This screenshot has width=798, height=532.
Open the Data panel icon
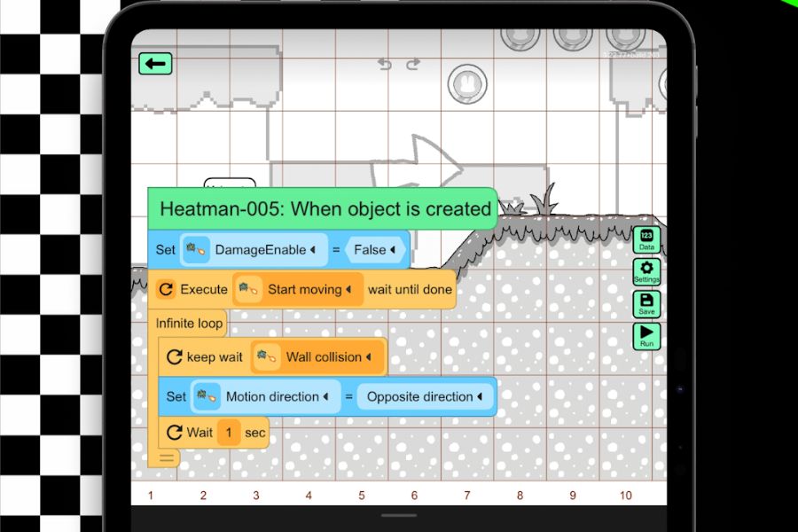point(646,239)
